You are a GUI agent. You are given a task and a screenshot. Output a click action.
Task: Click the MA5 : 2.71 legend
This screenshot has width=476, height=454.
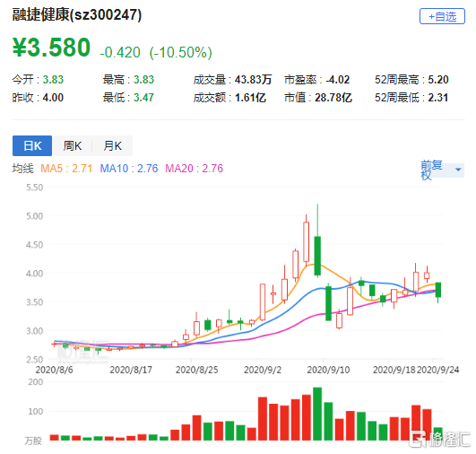click(66, 169)
